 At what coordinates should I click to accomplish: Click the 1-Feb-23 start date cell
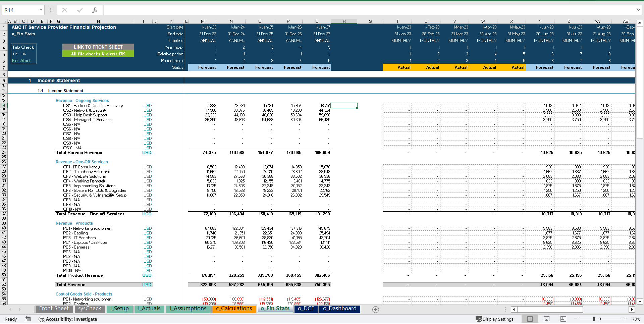432,27
